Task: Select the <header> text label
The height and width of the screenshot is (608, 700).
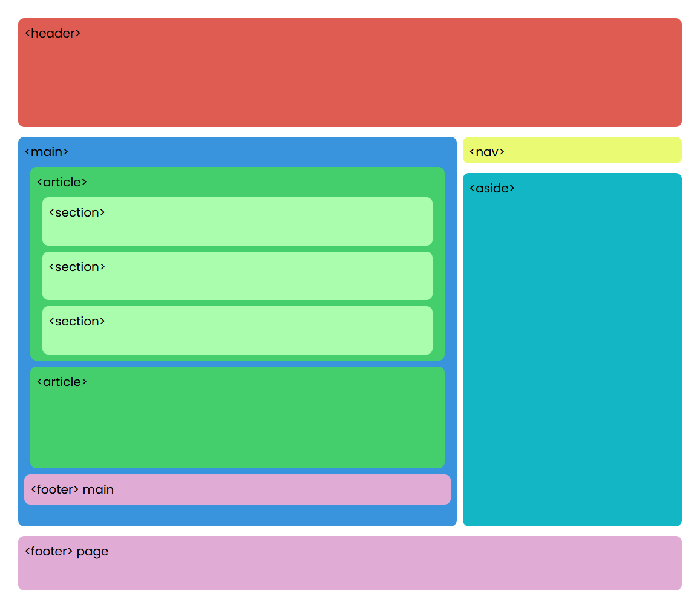Action: pos(53,33)
